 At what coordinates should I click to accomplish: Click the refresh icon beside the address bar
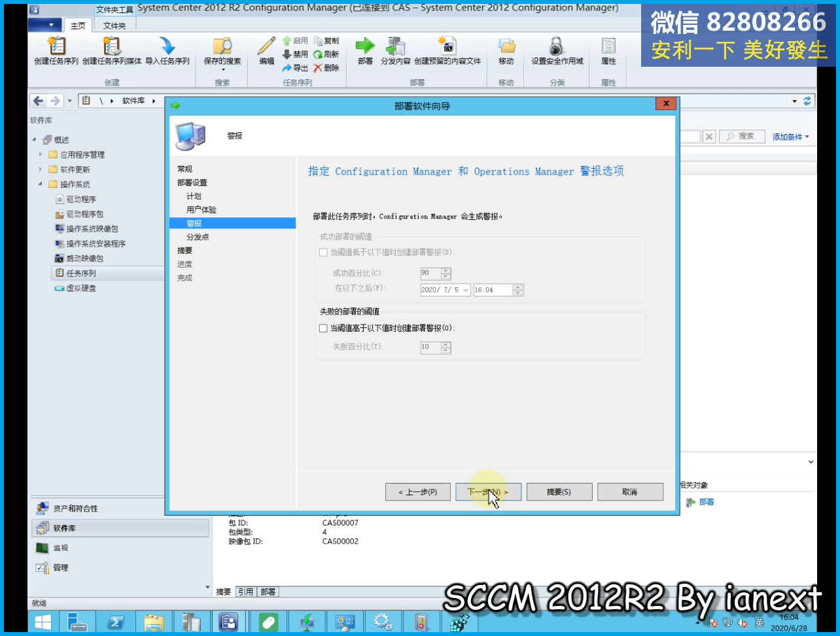point(807,101)
